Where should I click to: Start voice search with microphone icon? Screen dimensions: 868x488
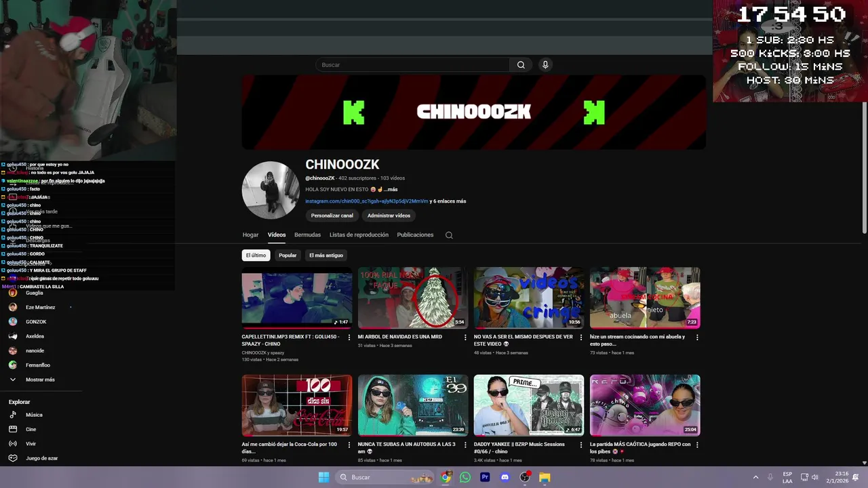click(545, 65)
